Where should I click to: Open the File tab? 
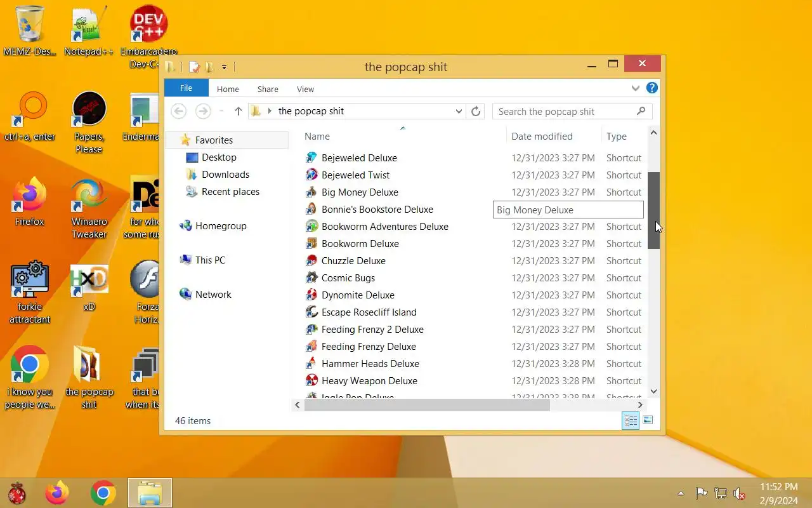186,88
